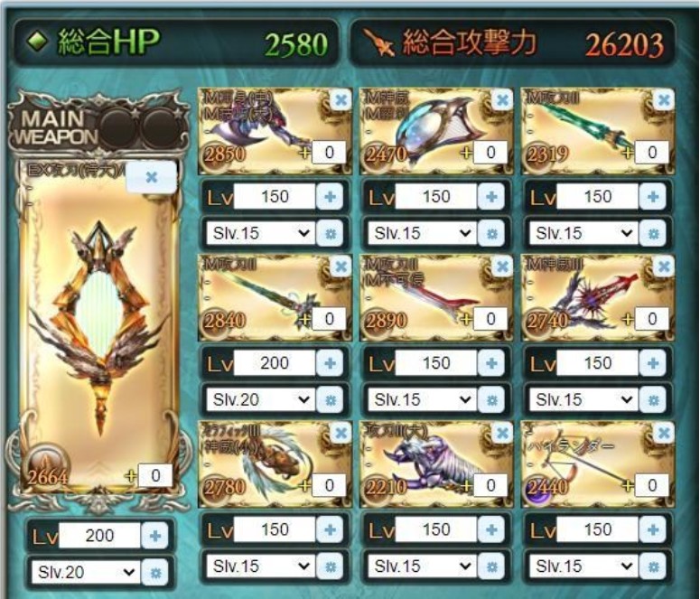Open the main weapon Slv.20 dropdown
The height and width of the screenshot is (599, 700).
click(x=85, y=572)
